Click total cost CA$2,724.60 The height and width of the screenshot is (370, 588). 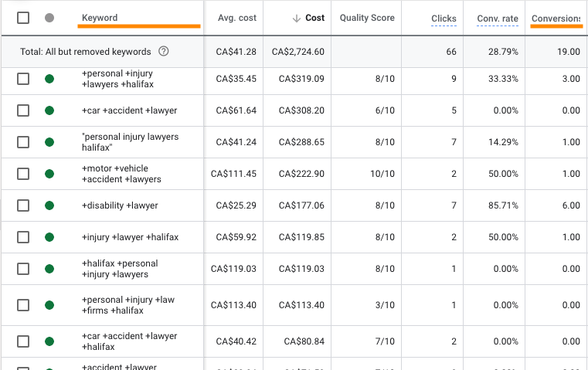tap(297, 52)
